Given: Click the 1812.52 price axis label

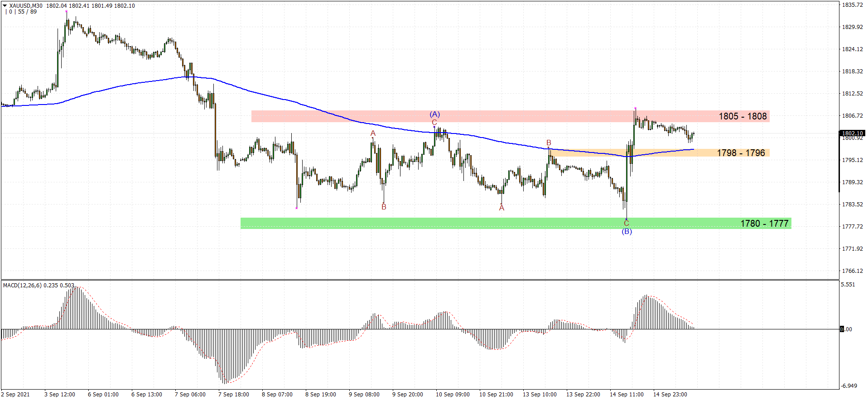Looking at the screenshot, I should [x=852, y=94].
